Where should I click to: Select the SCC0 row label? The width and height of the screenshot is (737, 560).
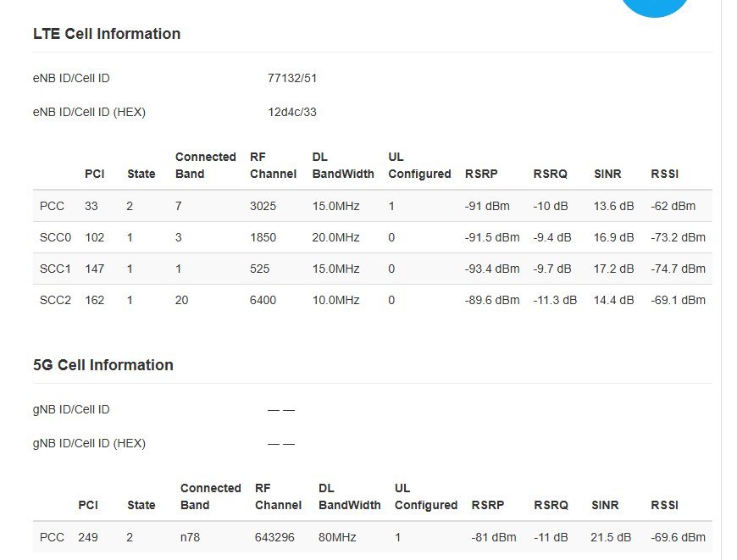(x=55, y=238)
